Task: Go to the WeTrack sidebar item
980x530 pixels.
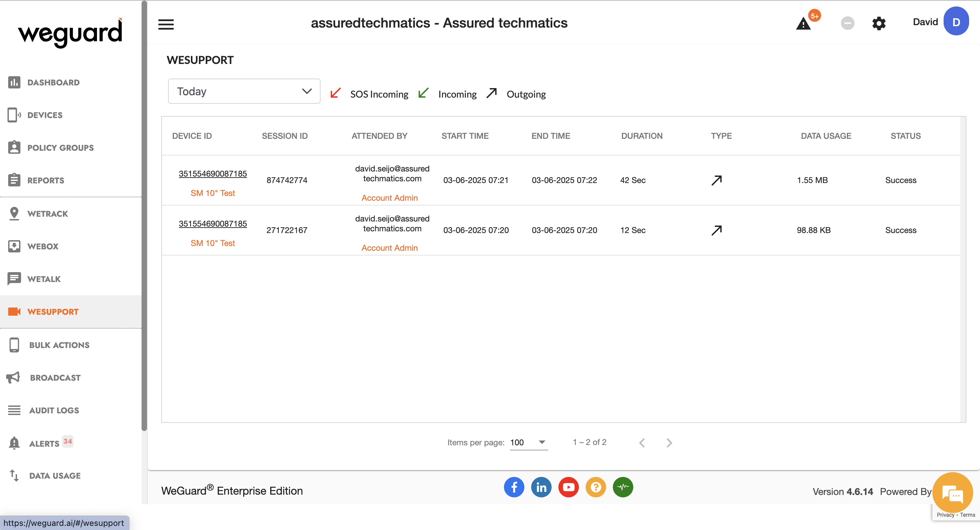Action: 48,214
